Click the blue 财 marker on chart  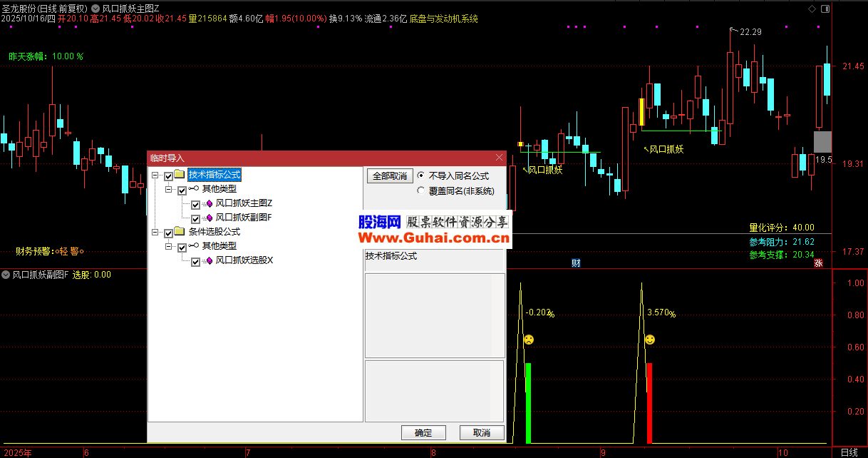(x=576, y=263)
